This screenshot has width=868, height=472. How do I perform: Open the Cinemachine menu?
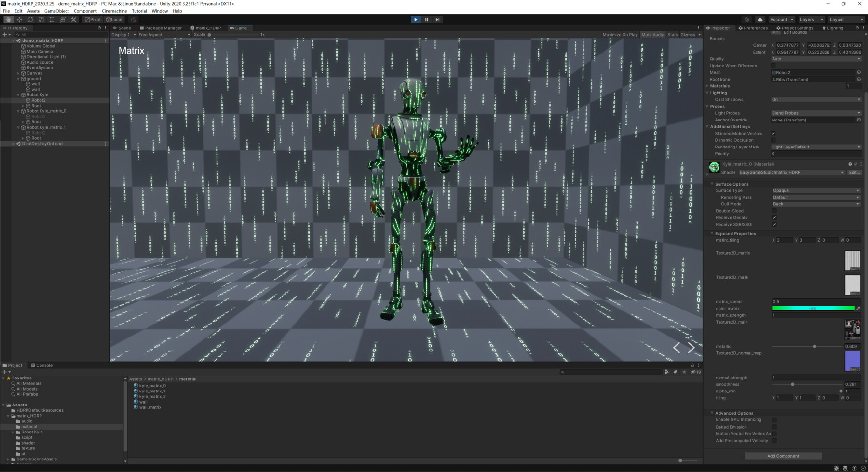coord(114,11)
